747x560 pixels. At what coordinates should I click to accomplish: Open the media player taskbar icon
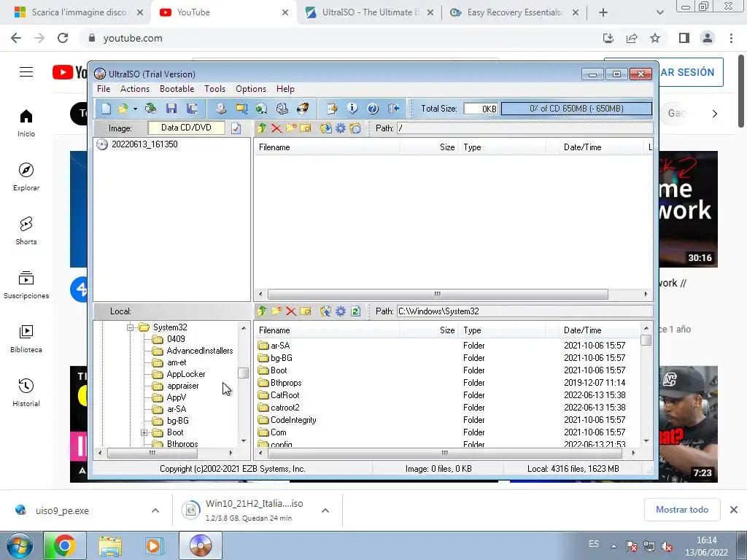pyautogui.click(x=153, y=545)
